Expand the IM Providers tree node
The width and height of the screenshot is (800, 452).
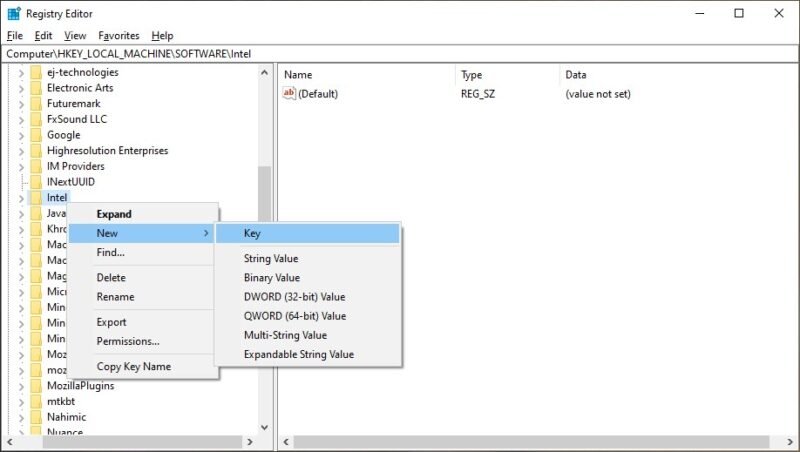point(21,166)
